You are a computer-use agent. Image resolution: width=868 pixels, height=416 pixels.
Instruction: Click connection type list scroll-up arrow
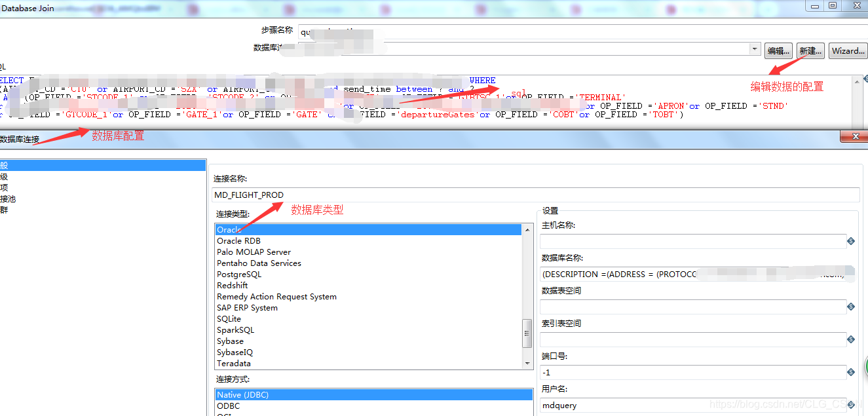click(x=527, y=229)
